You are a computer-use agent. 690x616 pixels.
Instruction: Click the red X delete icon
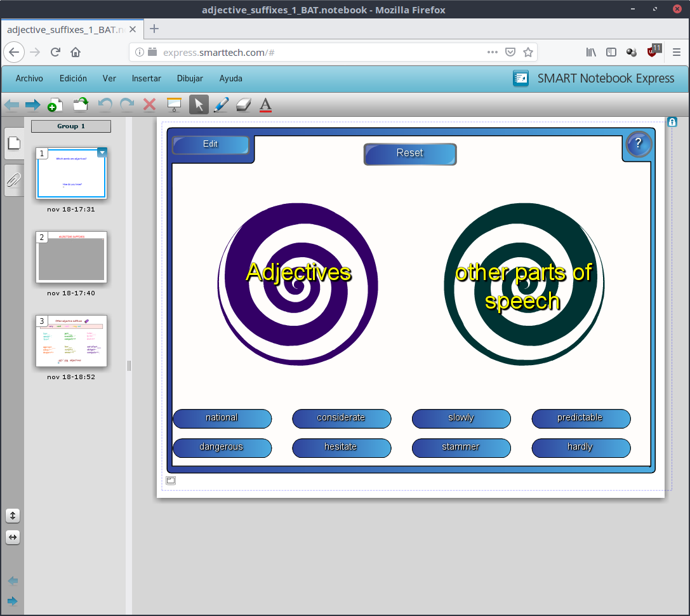tap(150, 105)
